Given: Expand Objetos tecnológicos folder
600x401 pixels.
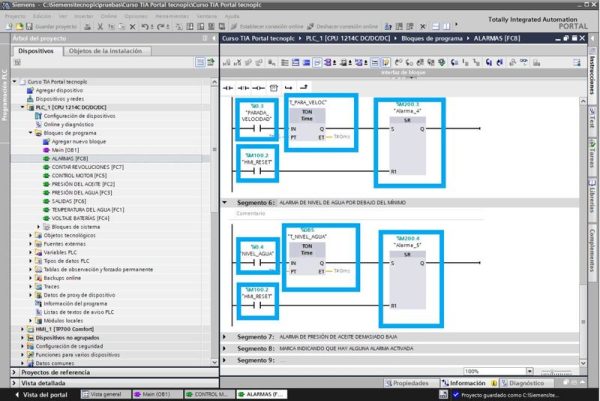Looking at the screenshot, I should tap(31, 235).
